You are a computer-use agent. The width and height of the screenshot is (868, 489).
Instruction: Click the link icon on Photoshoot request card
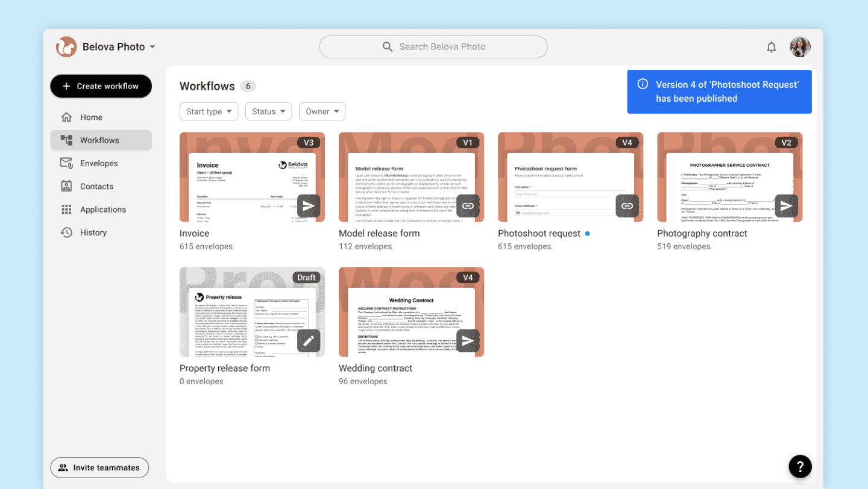627,206
